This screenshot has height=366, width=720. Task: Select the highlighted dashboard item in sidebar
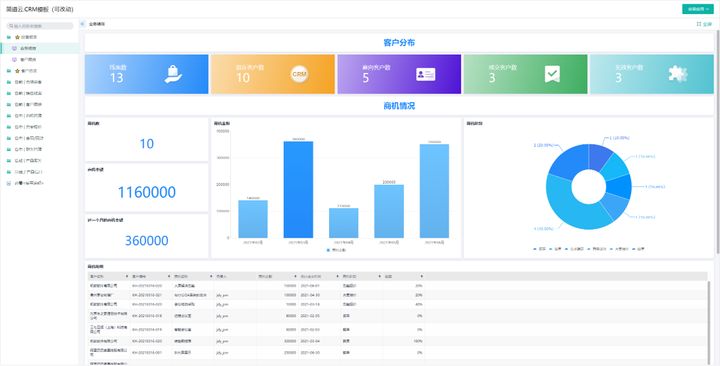tap(40, 48)
